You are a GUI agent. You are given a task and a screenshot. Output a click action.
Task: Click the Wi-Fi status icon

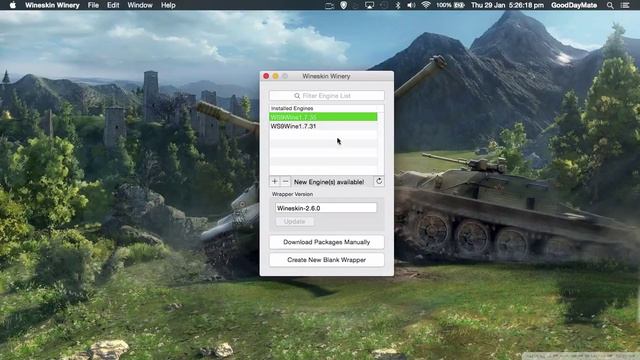coord(426,5)
